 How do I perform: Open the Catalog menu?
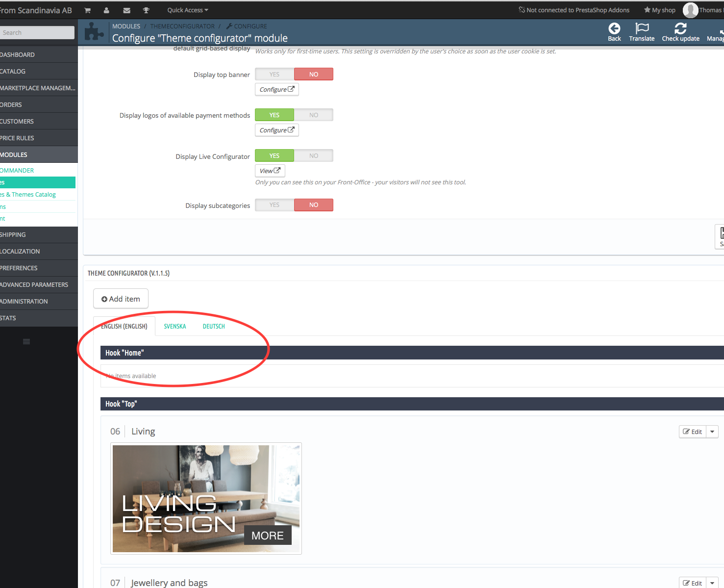[x=39, y=71]
